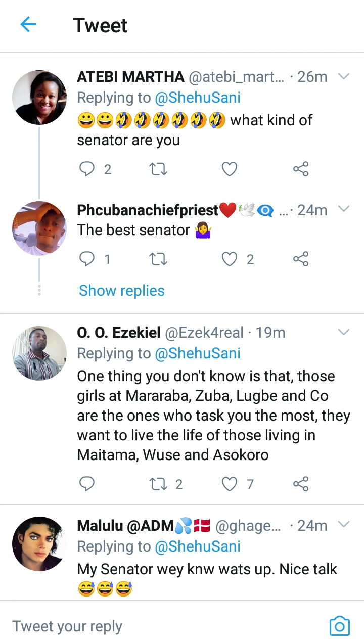Viewport: 364px width, 642px height.
Task: Expand Show replies under Phcubanachiefpriest
Action: 122,291
